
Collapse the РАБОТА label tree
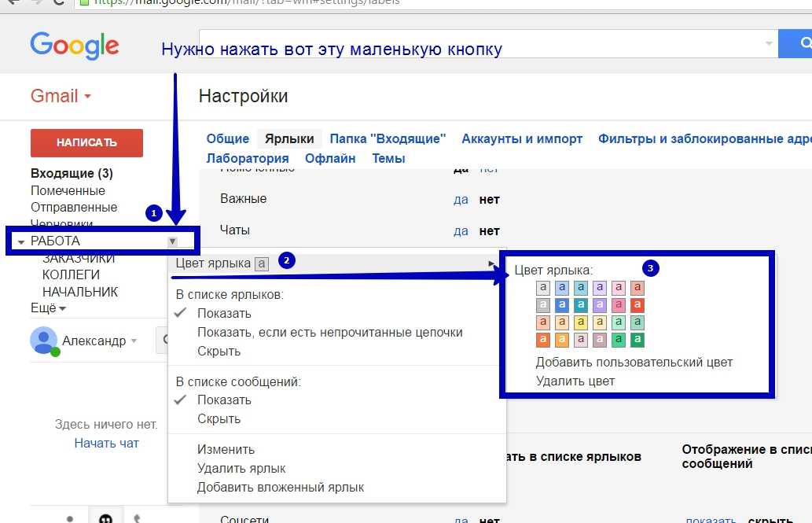21,242
